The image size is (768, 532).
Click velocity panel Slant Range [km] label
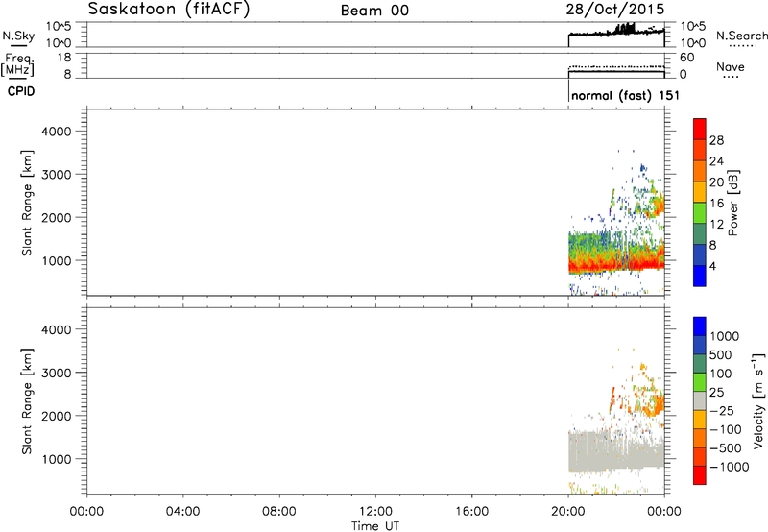click(27, 400)
